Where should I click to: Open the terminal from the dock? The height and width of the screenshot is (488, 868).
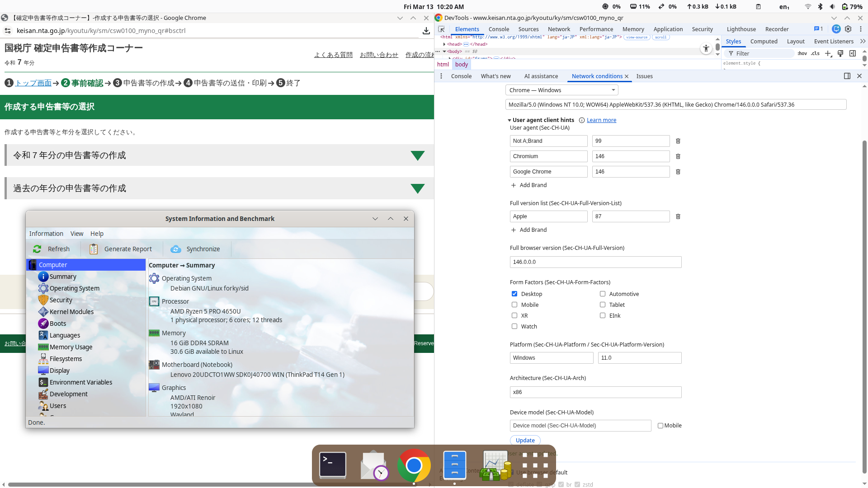click(333, 465)
